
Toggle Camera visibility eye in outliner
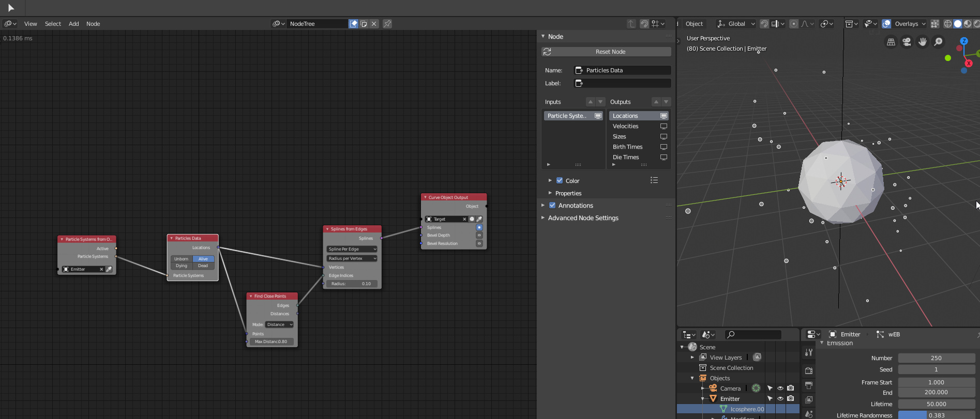pyautogui.click(x=780, y=388)
